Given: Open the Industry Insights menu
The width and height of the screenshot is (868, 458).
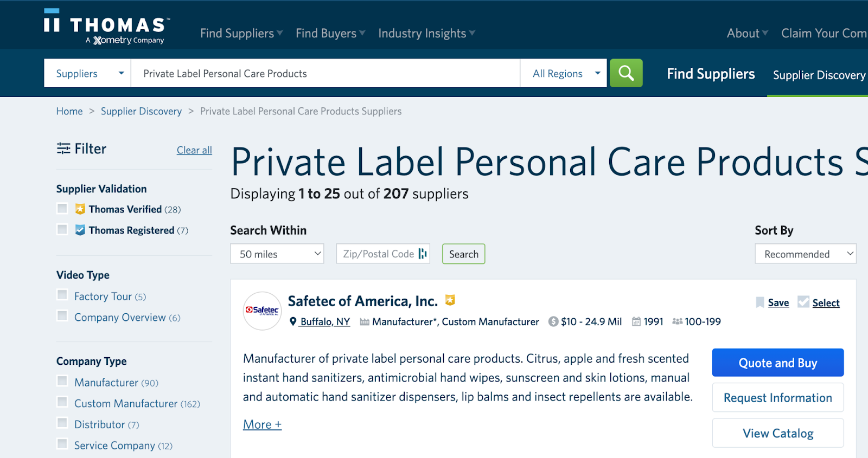Looking at the screenshot, I should 426,33.
